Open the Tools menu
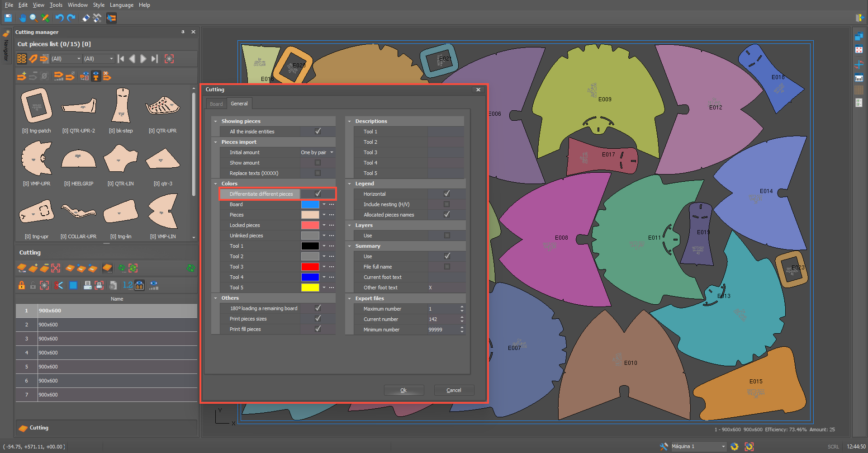This screenshot has height=453, width=868. tap(56, 5)
